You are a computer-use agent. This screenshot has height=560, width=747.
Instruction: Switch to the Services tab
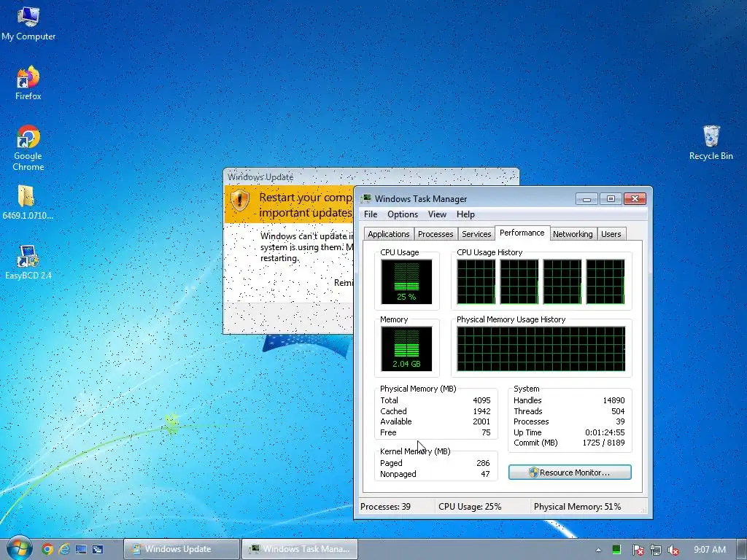pyautogui.click(x=476, y=234)
